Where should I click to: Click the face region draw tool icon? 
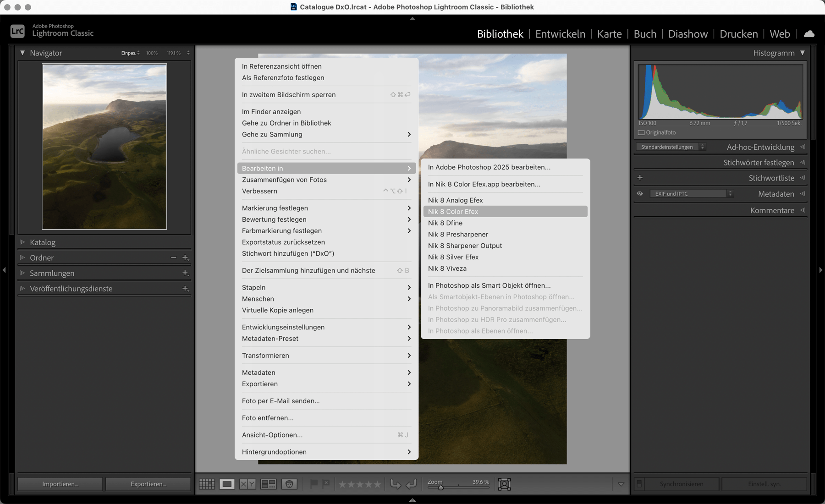point(504,484)
